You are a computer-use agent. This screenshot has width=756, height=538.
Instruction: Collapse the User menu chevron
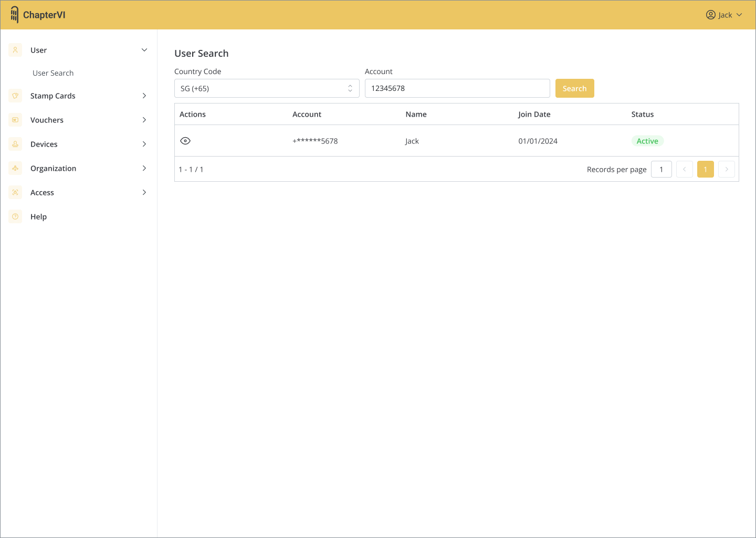coord(144,50)
